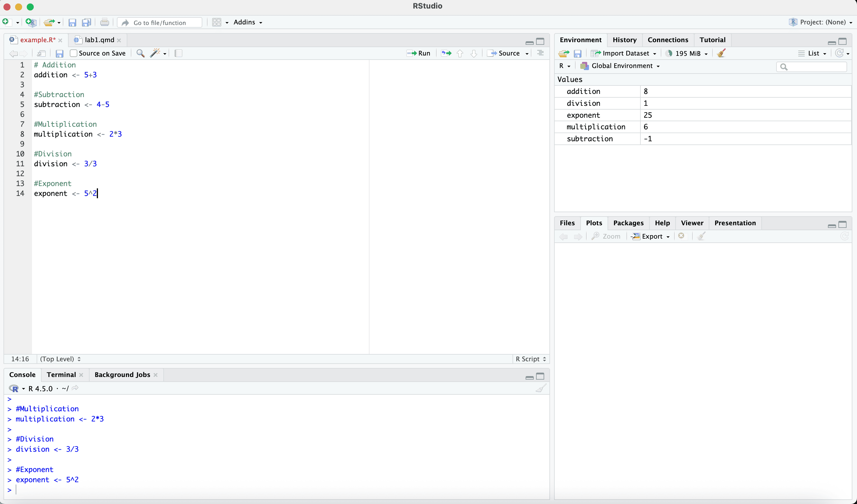Open the code tools magic wand
The image size is (857, 504).
(x=156, y=53)
